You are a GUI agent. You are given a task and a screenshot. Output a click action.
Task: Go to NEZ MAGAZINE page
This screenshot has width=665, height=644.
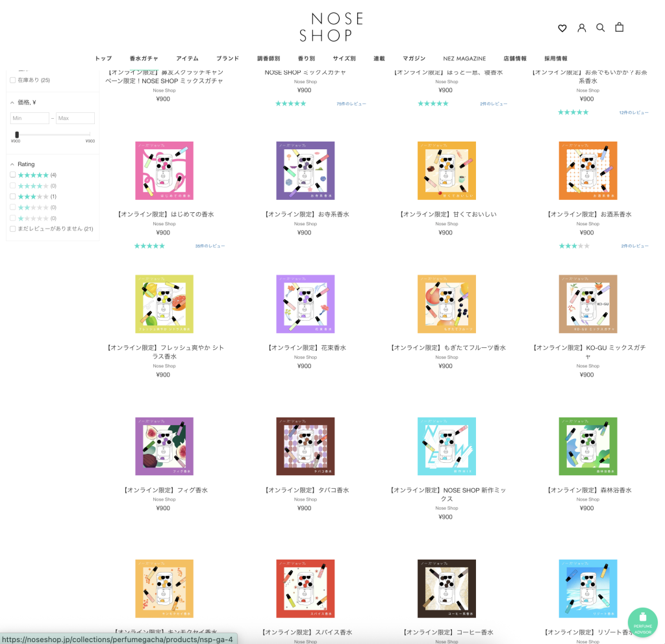tap(464, 58)
